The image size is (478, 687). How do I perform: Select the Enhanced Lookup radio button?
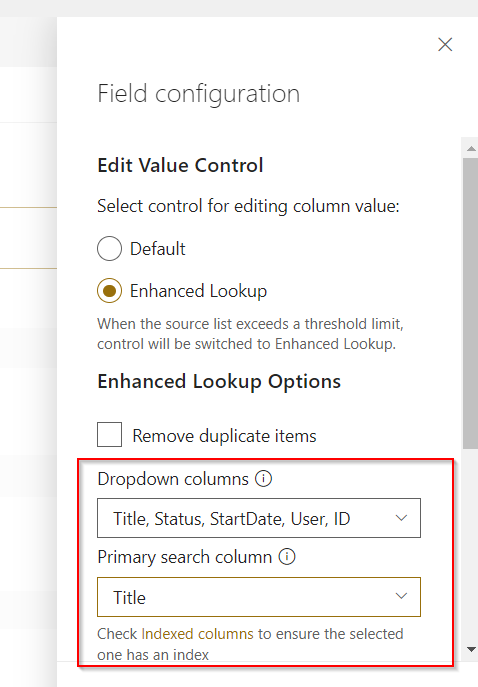tap(110, 290)
